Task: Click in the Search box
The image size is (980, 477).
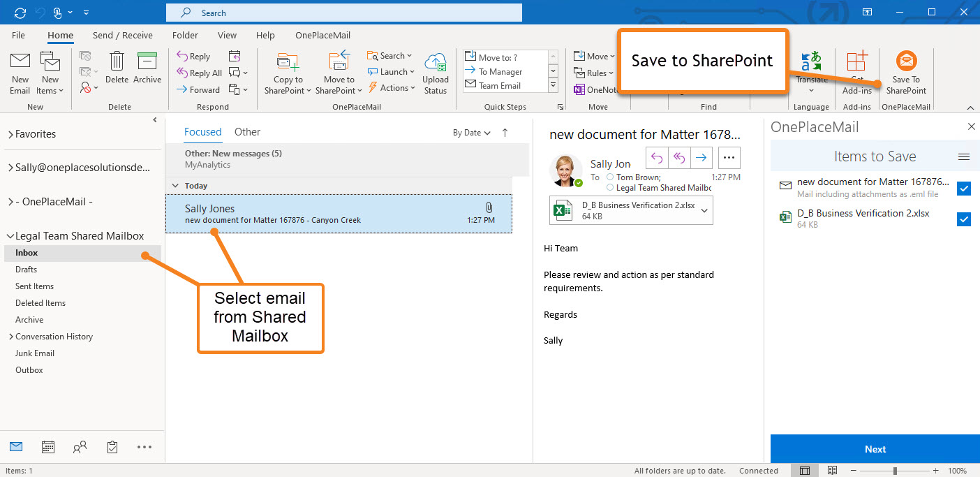Action: (x=344, y=13)
